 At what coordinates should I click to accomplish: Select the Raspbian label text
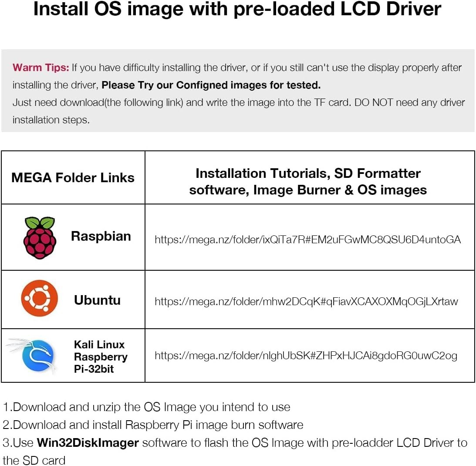101,236
